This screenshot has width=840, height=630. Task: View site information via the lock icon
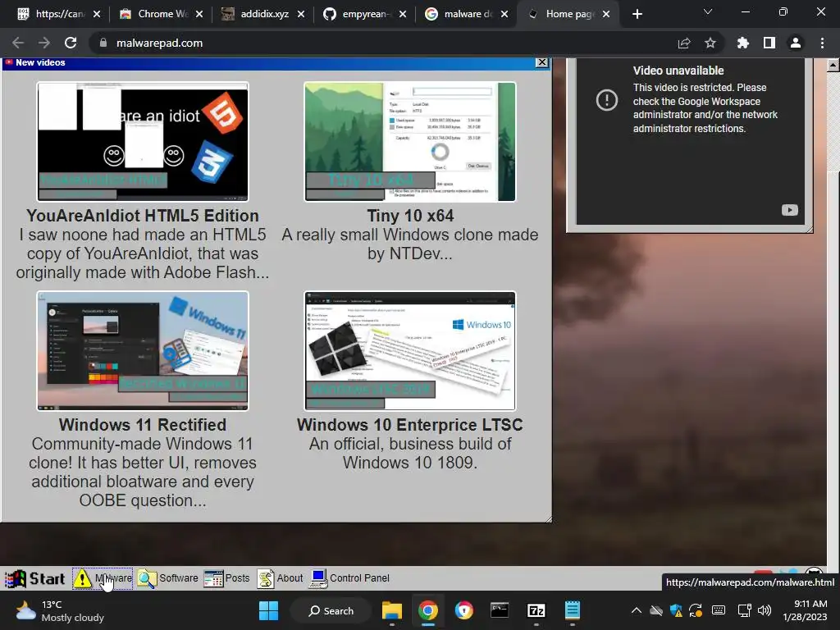103,43
